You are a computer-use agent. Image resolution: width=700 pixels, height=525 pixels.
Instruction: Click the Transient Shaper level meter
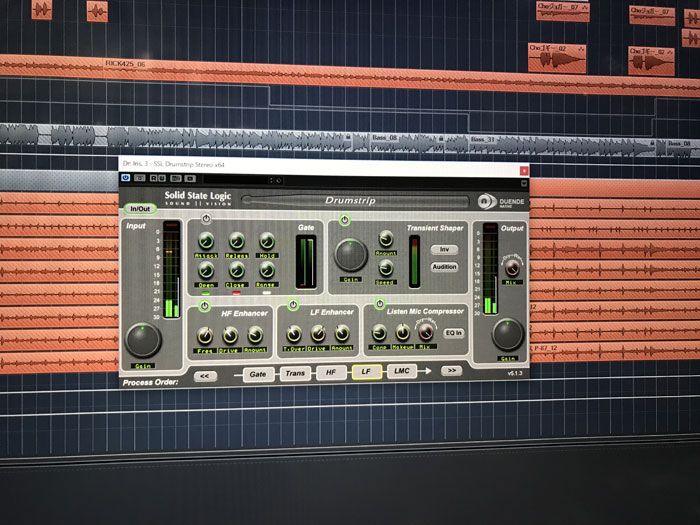tap(414, 262)
